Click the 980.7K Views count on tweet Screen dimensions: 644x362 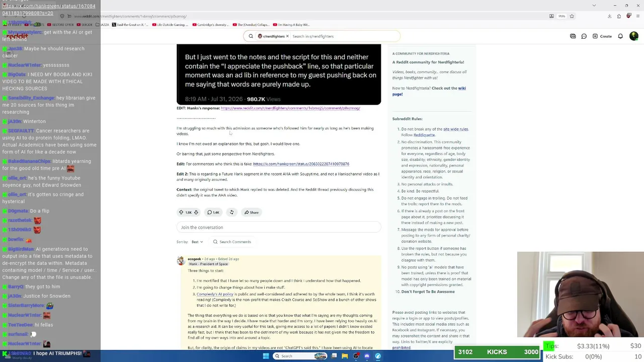click(264, 99)
